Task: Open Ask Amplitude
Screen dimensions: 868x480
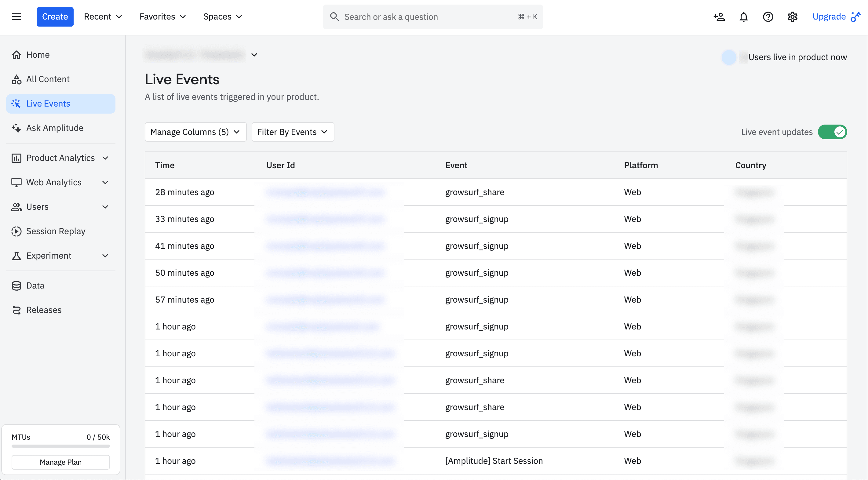Action: click(55, 128)
